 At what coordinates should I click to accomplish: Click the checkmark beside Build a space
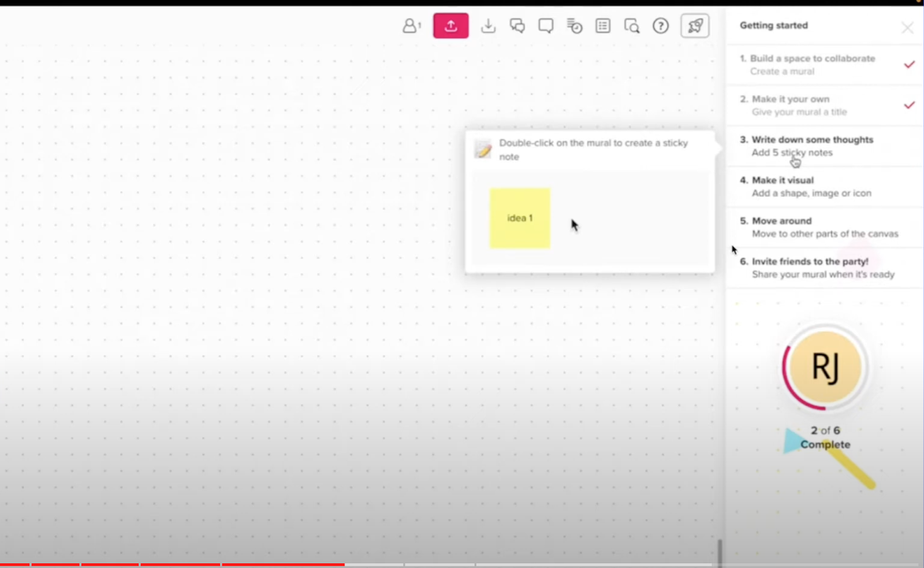click(x=910, y=64)
